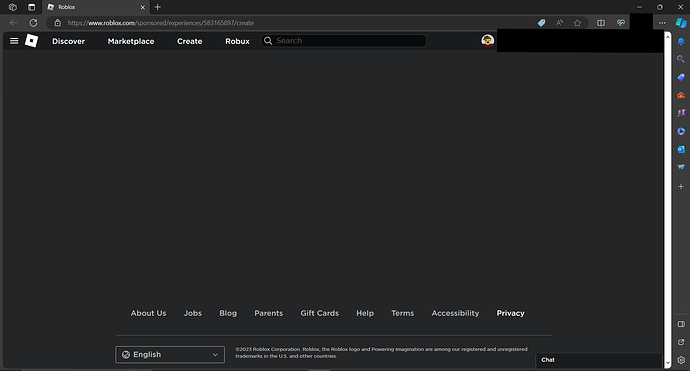Toggle the sidebar panel layout icon
Screen dimensions: 690x371
point(681,324)
